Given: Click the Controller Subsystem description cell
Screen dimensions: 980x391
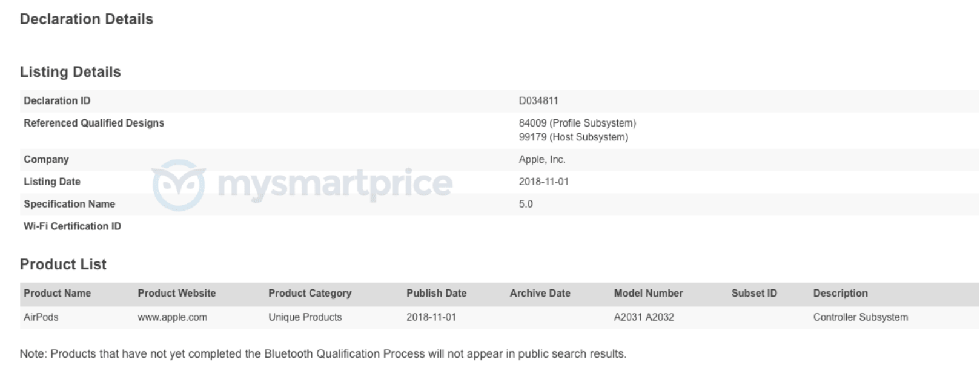Looking at the screenshot, I should coord(860,317).
